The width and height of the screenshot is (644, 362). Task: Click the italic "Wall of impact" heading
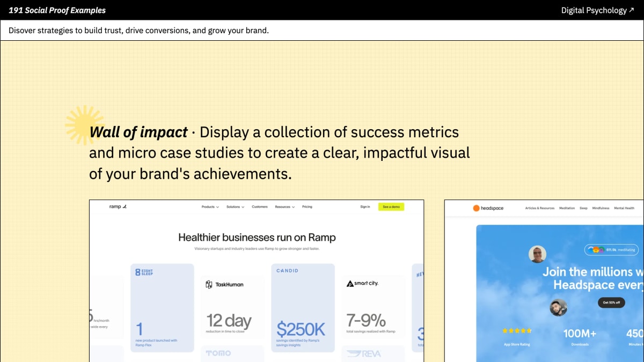138,132
